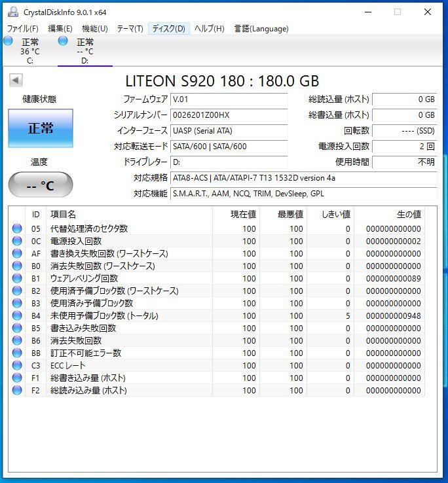The width and height of the screenshot is (448, 483).
Task: Click status orb of row 0C 電源投入回数
Action: [17, 241]
